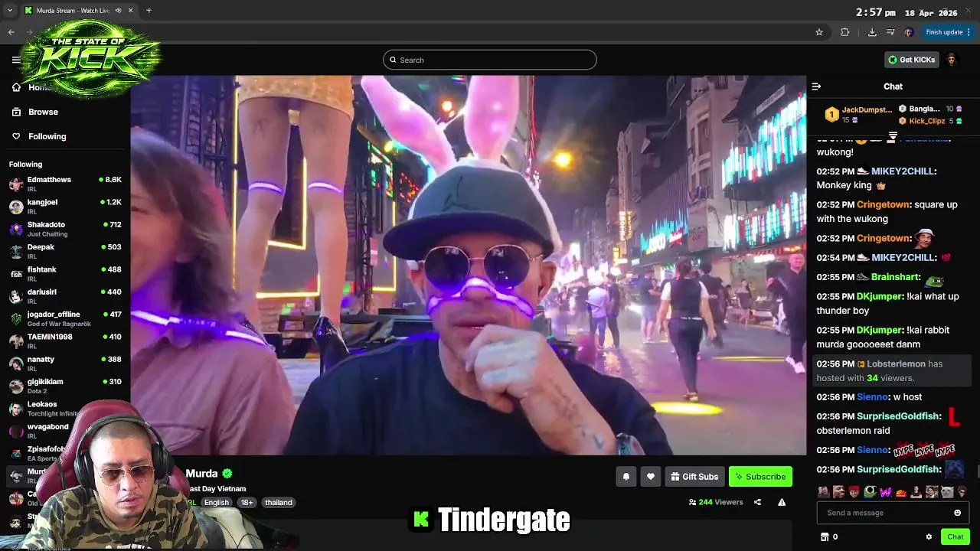Open dariusirl channel in Following list
Image resolution: width=980 pixels, height=551 pixels.
(x=65, y=296)
